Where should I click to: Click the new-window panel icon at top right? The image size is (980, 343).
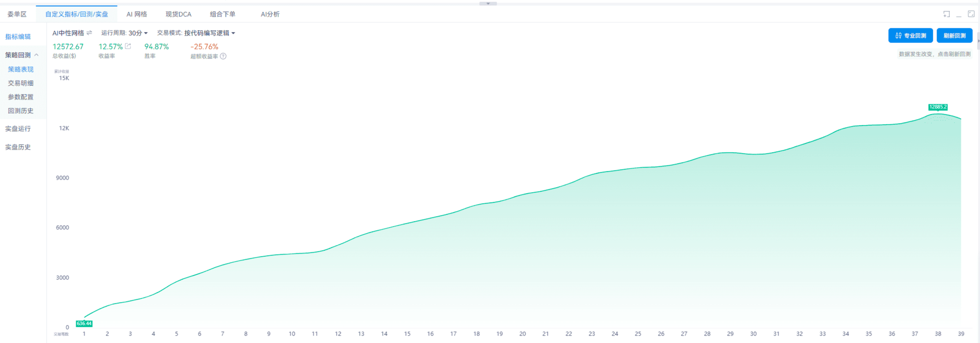point(947,14)
